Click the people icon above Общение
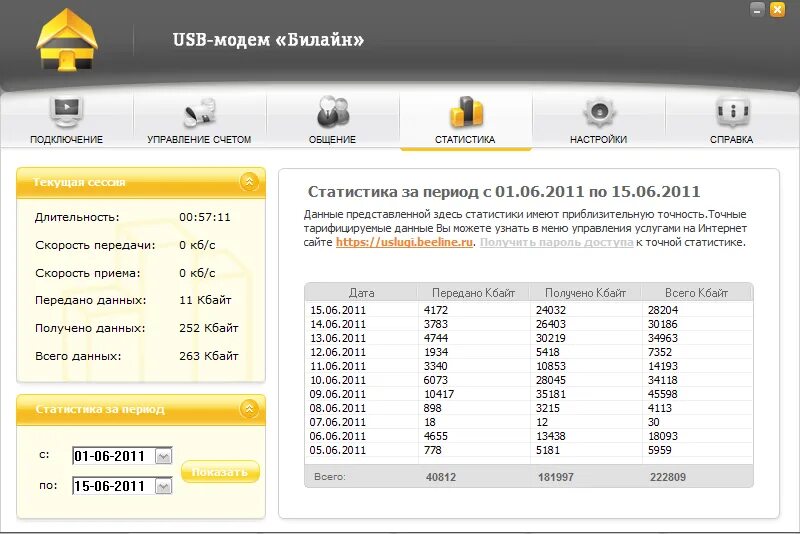The image size is (800, 534). tap(332, 111)
